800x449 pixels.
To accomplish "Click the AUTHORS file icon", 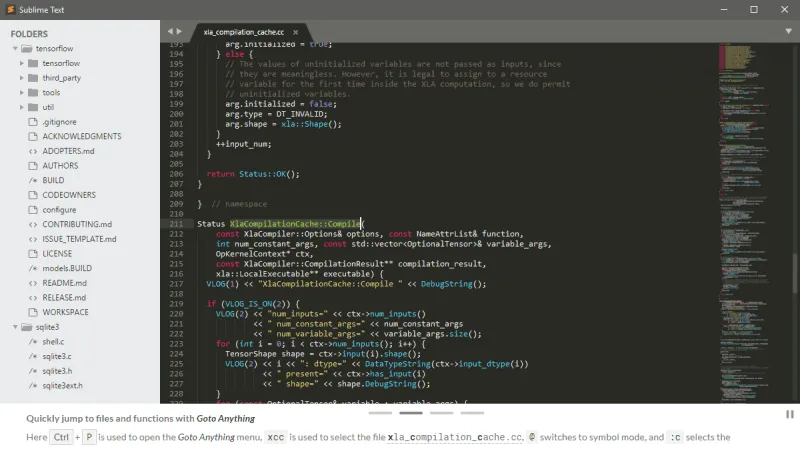I will click(x=33, y=166).
